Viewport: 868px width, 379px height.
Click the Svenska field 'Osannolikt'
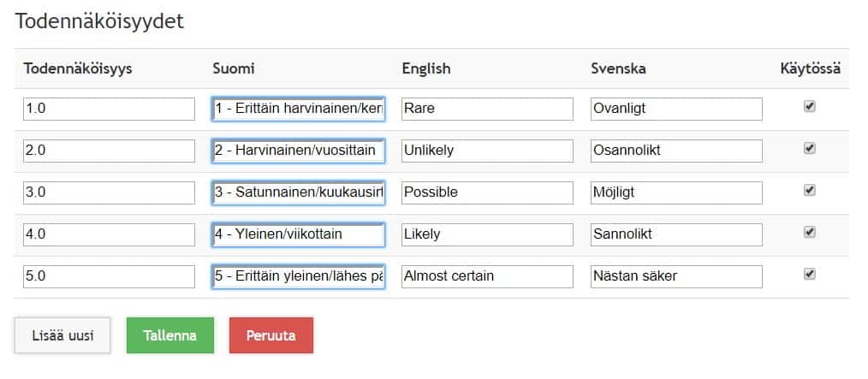pos(676,151)
